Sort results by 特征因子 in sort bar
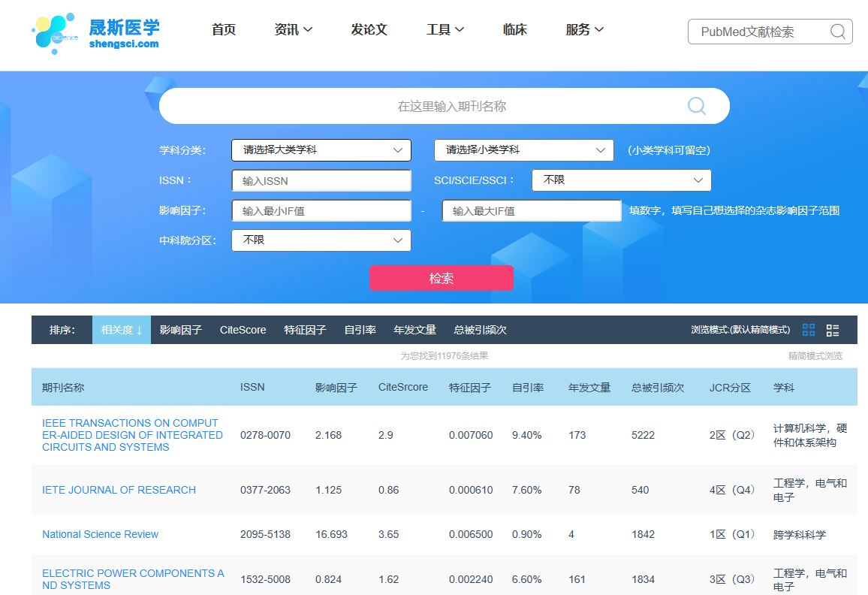 pyautogui.click(x=305, y=331)
